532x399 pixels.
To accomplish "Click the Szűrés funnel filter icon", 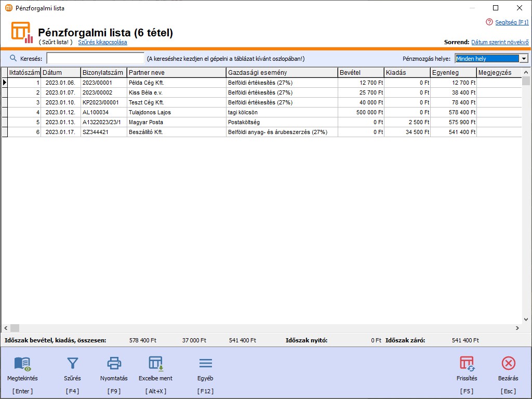I will point(72,363).
